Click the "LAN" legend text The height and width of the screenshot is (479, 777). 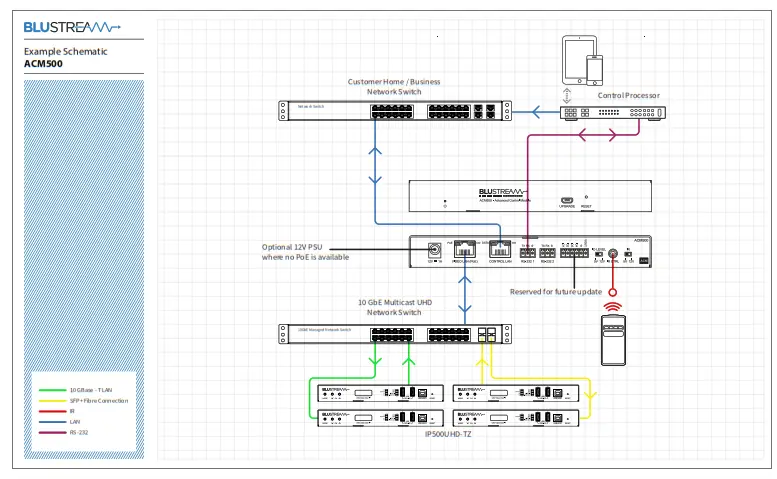click(x=75, y=422)
